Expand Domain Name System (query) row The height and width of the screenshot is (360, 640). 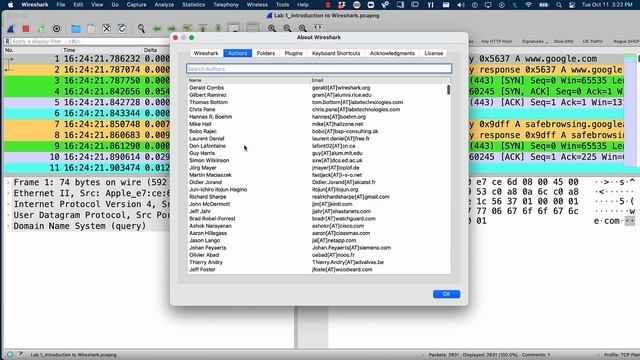8,226
